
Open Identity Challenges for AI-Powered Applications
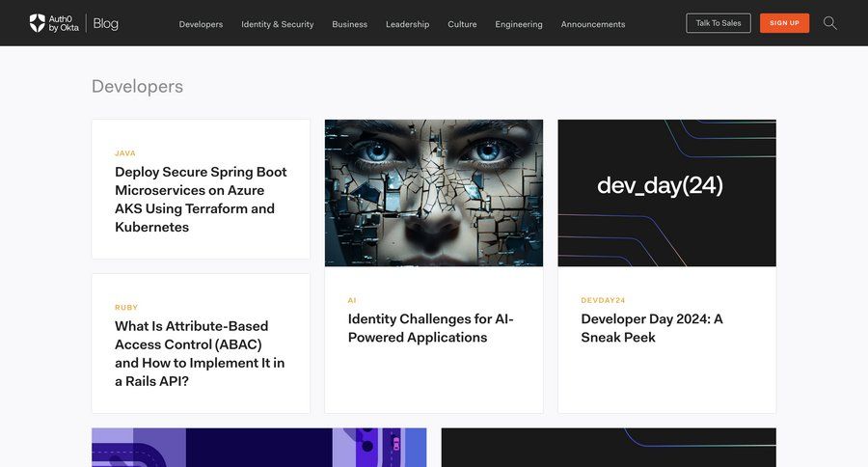click(x=431, y=328)
